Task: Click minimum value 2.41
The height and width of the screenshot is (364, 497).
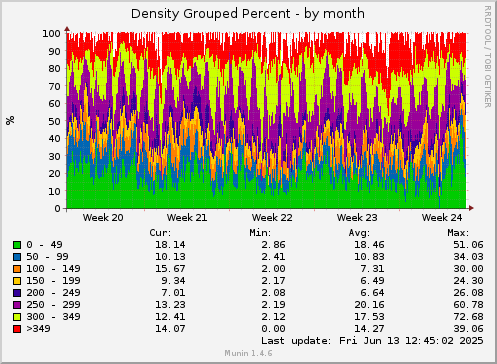Action: (x=273, y=257)
